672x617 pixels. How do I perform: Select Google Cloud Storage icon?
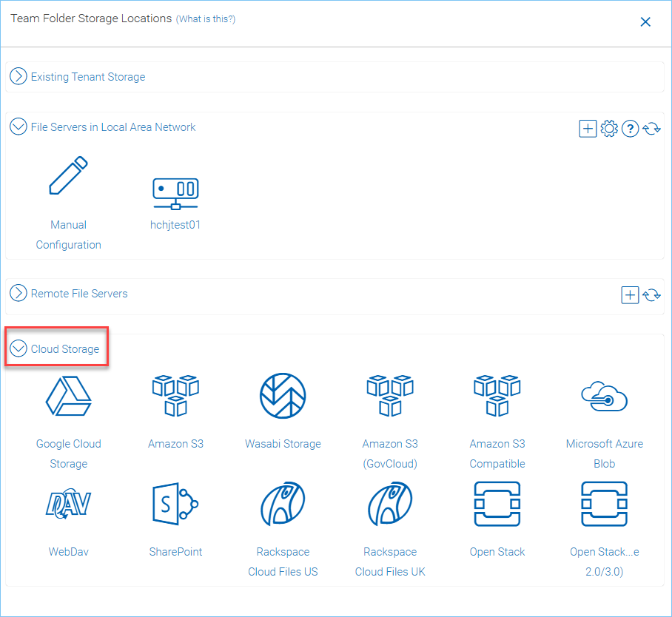coord(69,396)
